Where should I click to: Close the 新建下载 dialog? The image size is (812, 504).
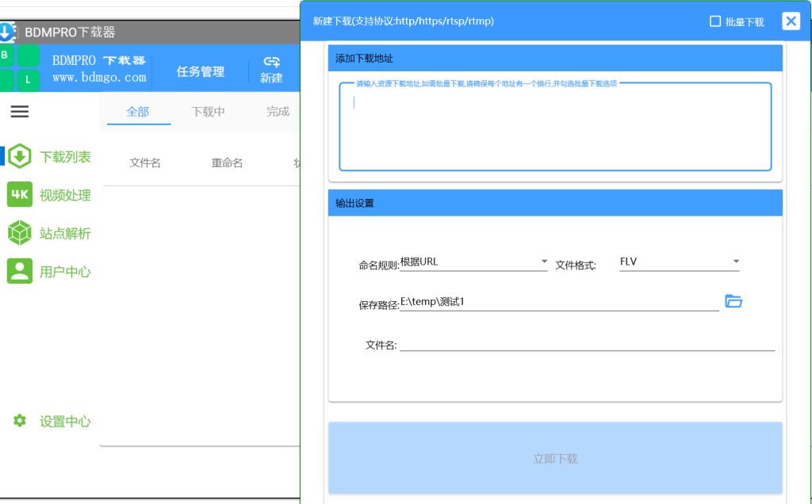[791, 21]
